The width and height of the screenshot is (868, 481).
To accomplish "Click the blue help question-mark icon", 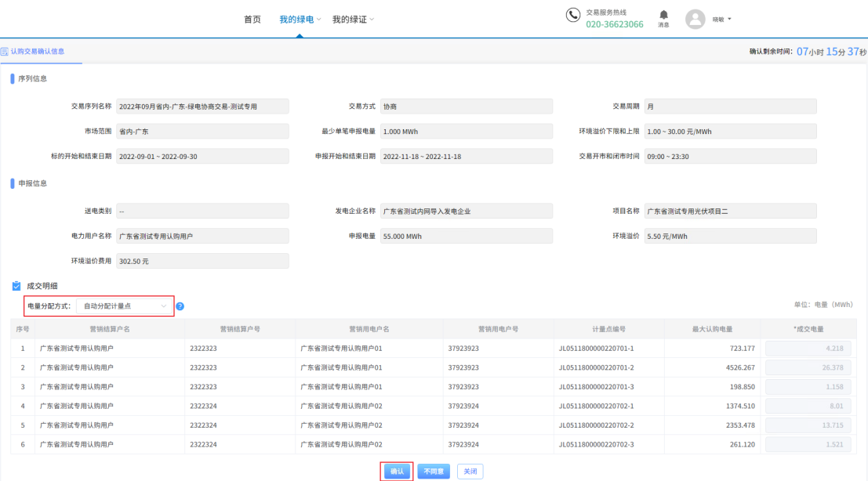I will click(180, 306).
